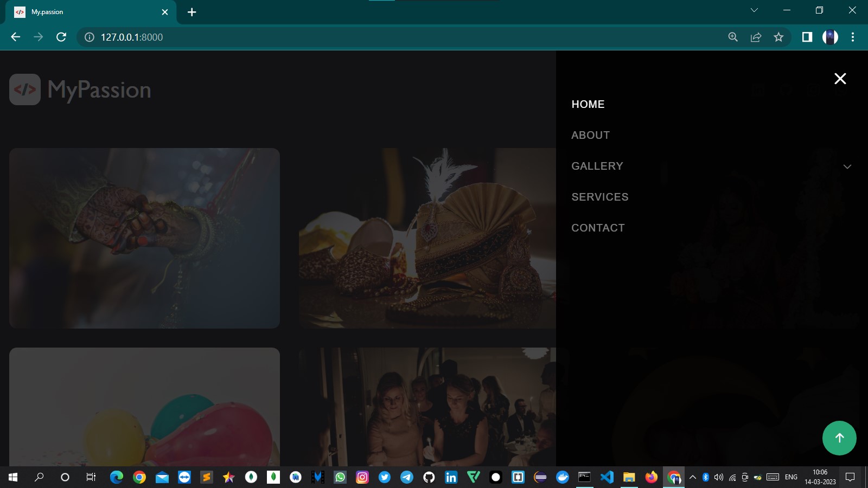
Task: Select the Services menu item
Action: [600, 197]
